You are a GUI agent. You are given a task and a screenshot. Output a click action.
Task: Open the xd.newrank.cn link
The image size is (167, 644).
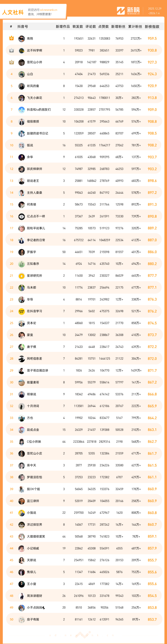pyautogui.click(x=48, y=10)
